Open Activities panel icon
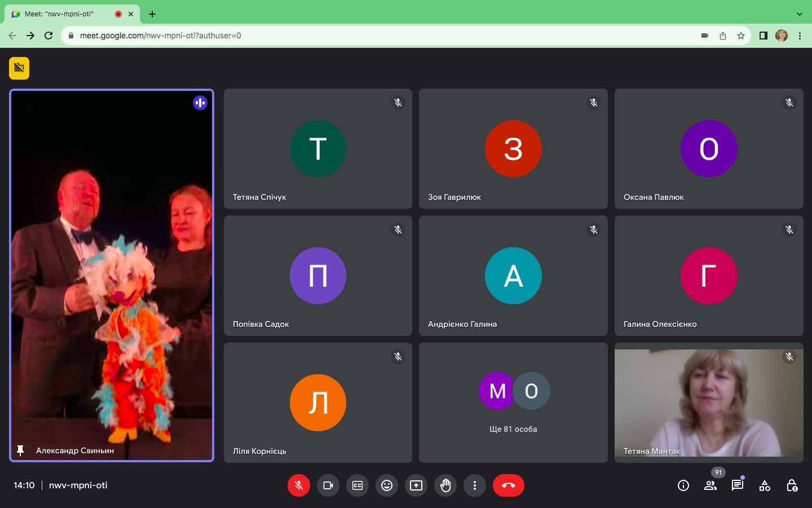Viewport: 812px width, 508px height. click(x=765, y=485)
